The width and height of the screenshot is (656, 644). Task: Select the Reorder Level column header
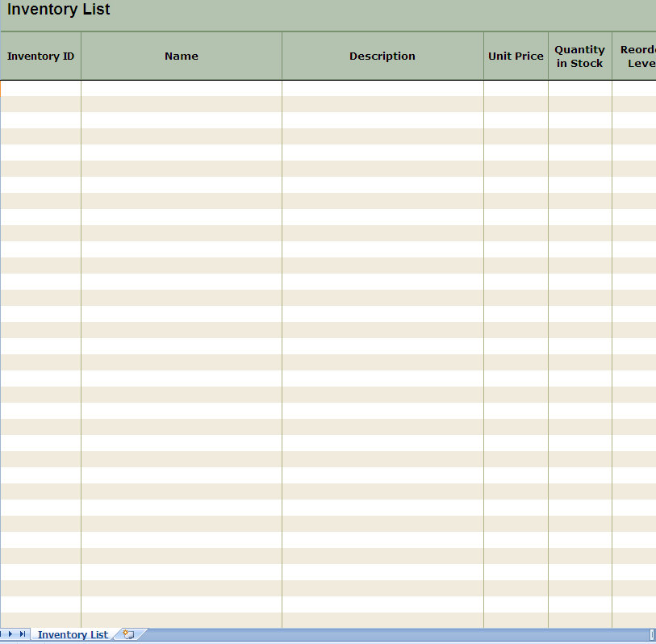coord(637,56)
